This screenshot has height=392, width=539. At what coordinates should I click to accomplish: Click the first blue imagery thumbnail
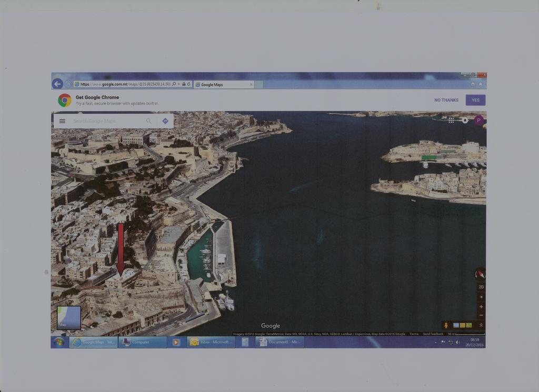click(x=456, y=325)
